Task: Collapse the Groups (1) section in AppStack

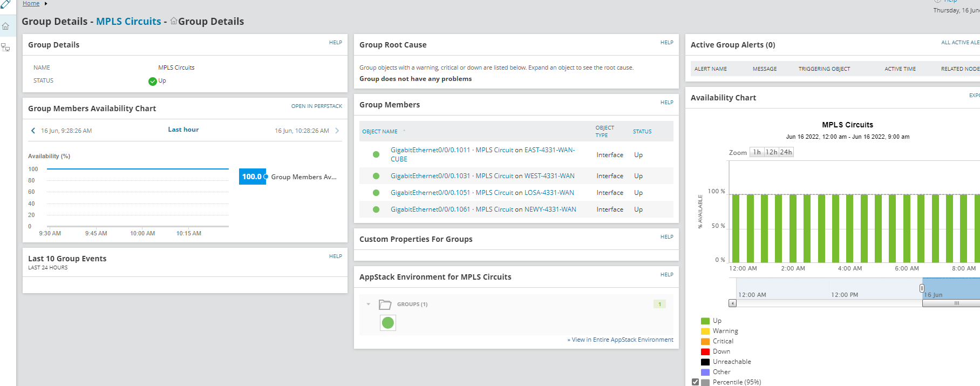Action: [x=369, y=304]
